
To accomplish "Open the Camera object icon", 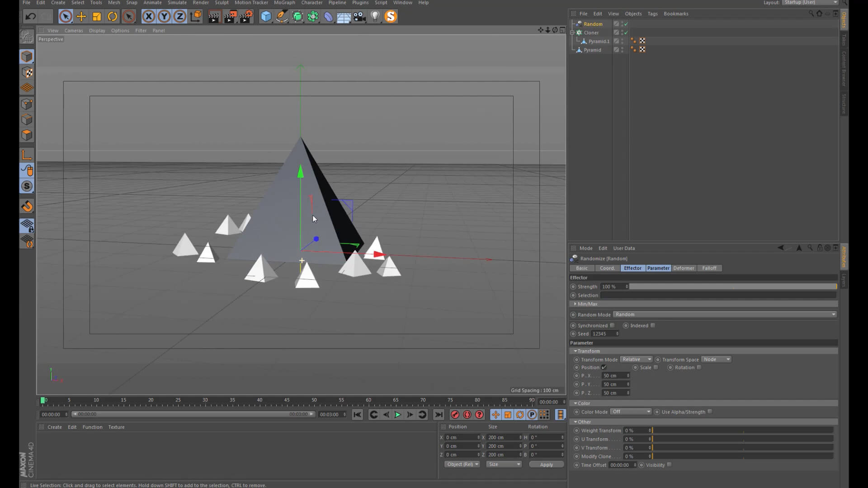I will (x=359, y=17).
